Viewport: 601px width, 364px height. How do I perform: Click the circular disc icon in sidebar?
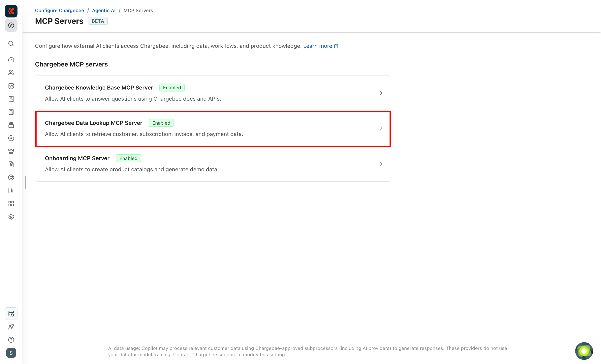tap(11, 138)
